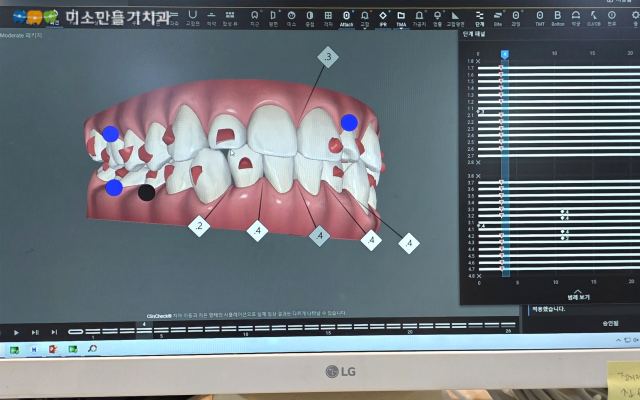Select tooth row label 4.7 in staging panel
This screenshot has height=400, width=640.
click(x=471, y=269)
